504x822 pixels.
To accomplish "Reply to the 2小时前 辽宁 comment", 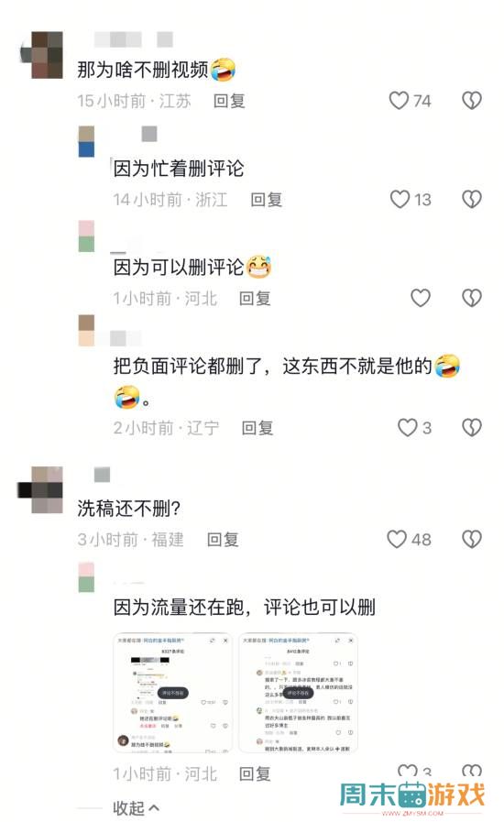I will coord(257,428).
